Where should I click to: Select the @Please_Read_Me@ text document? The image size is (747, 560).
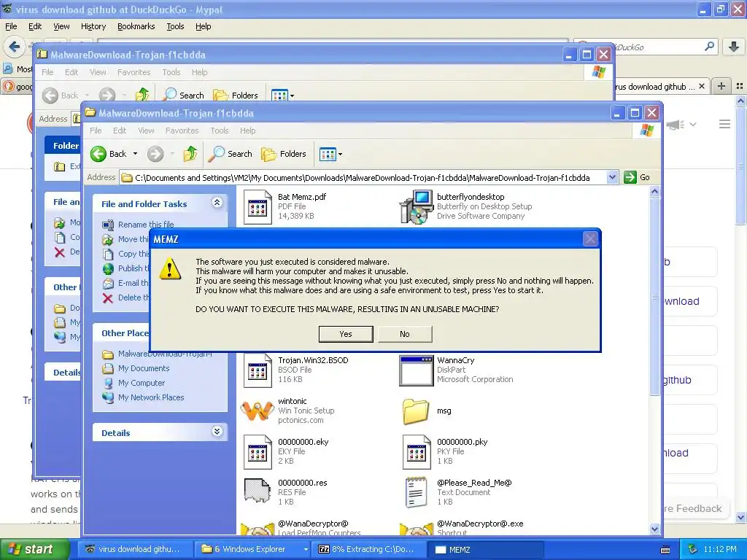(458, 492)
